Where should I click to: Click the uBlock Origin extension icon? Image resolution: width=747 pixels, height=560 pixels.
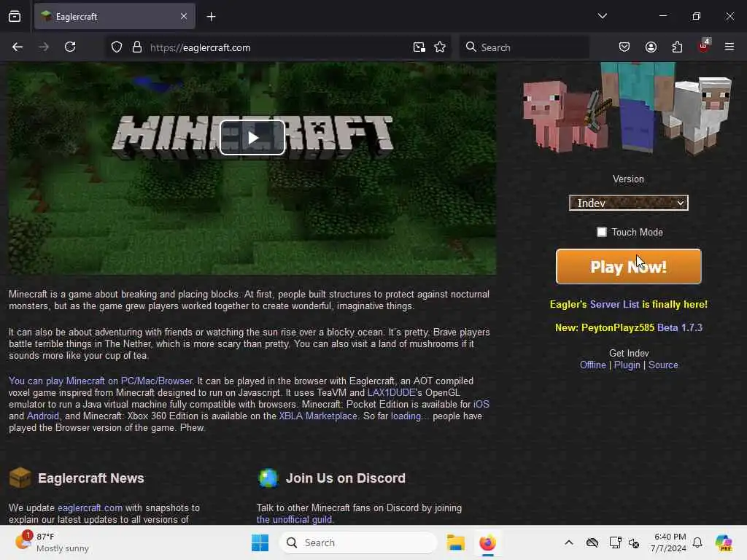click(x=704, y=46)
